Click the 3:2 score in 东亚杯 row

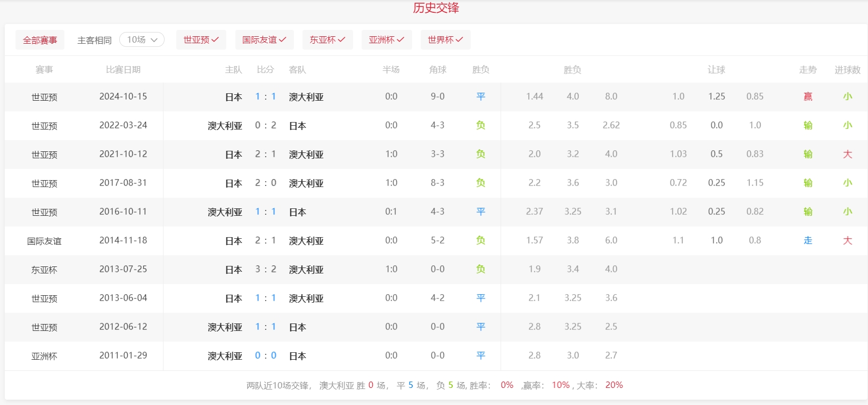pos(265,269)
